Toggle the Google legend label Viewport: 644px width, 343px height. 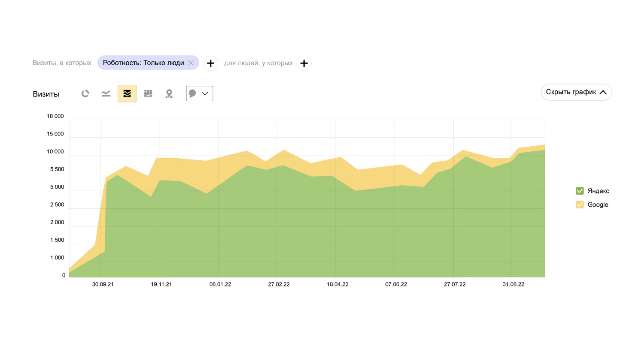pos(598,205)
